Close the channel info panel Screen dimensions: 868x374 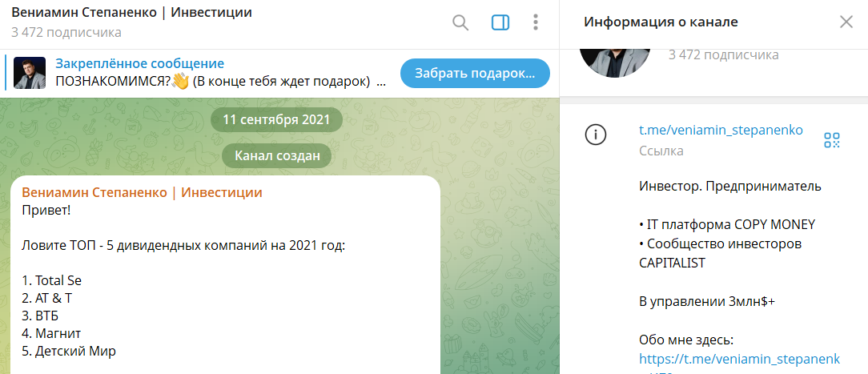tap(846, 22)
